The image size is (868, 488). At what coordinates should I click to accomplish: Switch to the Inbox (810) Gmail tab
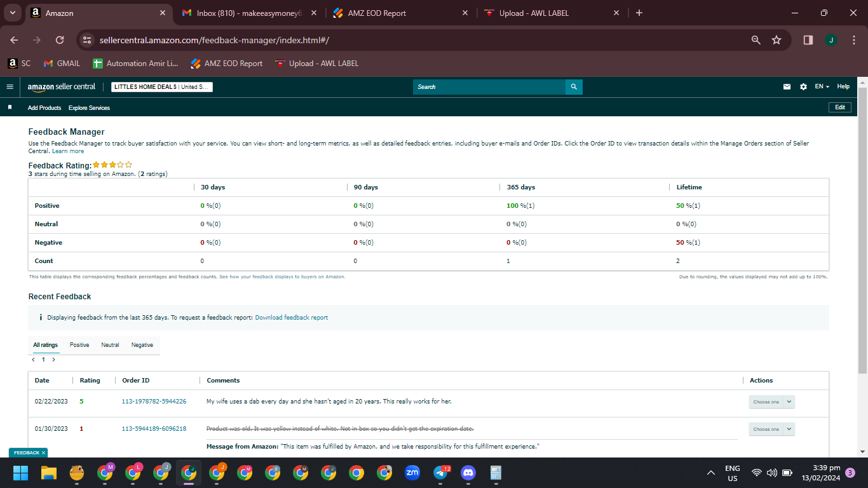[250, 13]
